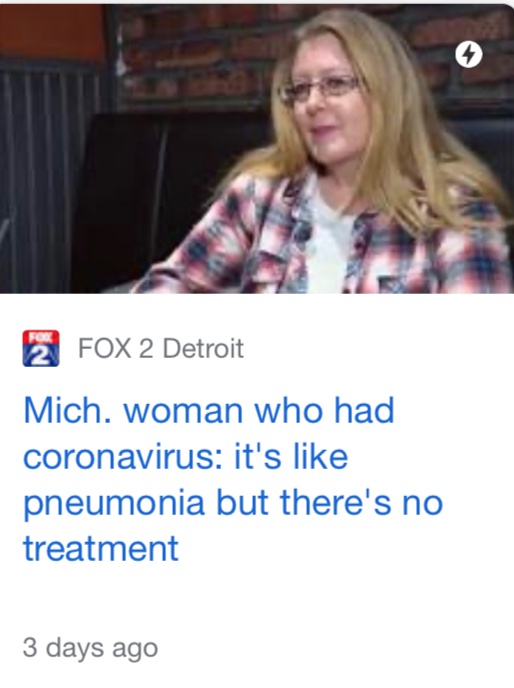Open the article thumbnail photo
The height and width of the screenshot is (688, 514).
point(257,148)
